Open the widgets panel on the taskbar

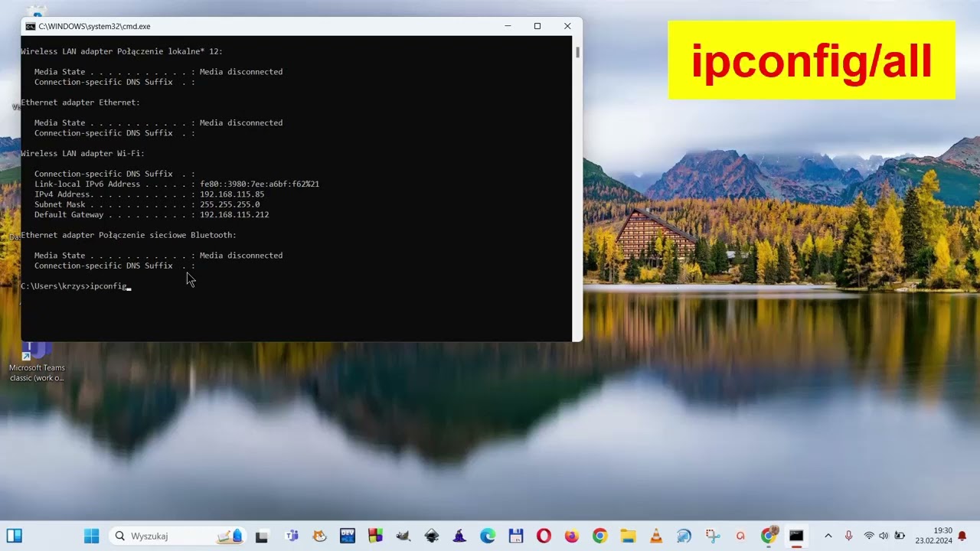point(14,536)
